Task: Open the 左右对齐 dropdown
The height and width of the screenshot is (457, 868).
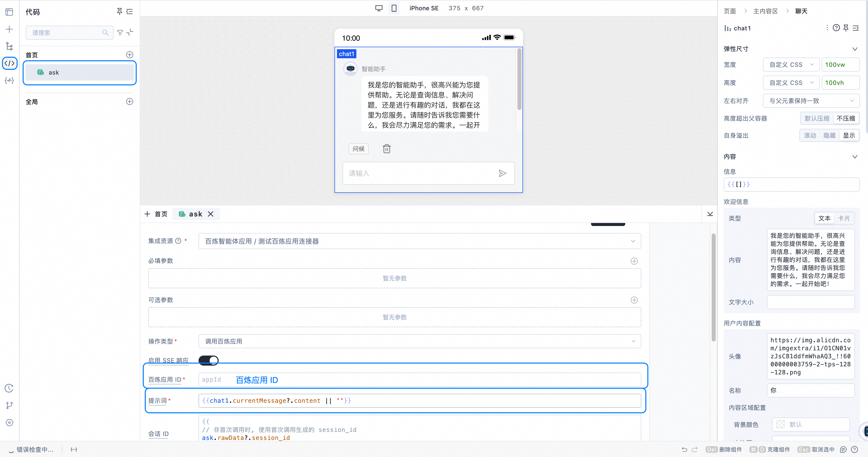Action: click(x=811, y=101)
